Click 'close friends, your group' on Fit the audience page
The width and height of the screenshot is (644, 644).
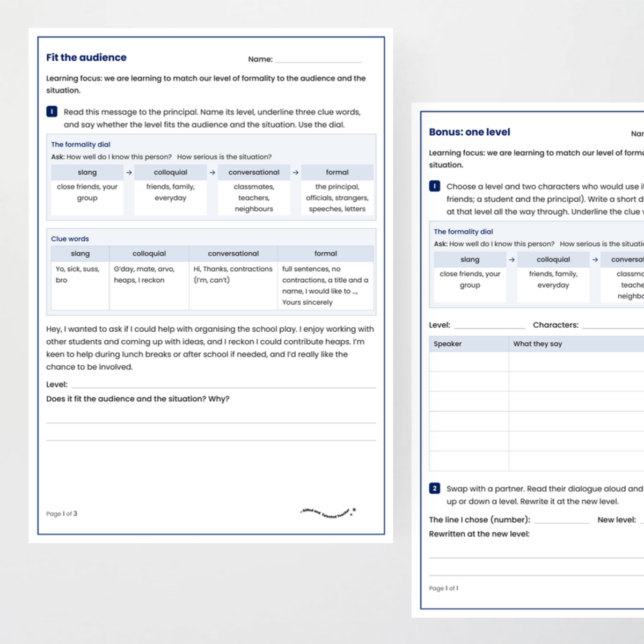(x=87, y=192)
